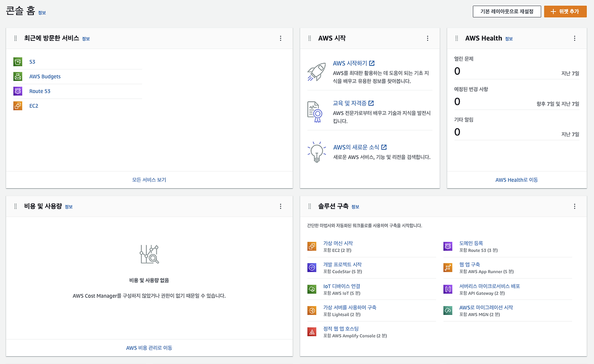Click the API Gateway icon beside 서버리스 마이크로서비스 배포
Viewport: 594px width, 364px height.
pyautogui.click(x=448, y=289)
